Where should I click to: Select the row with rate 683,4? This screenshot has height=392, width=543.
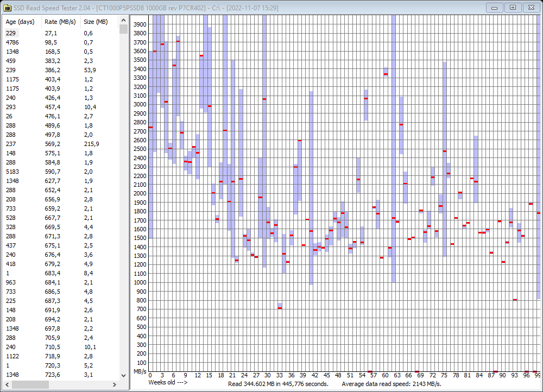[x=61, y=273]
